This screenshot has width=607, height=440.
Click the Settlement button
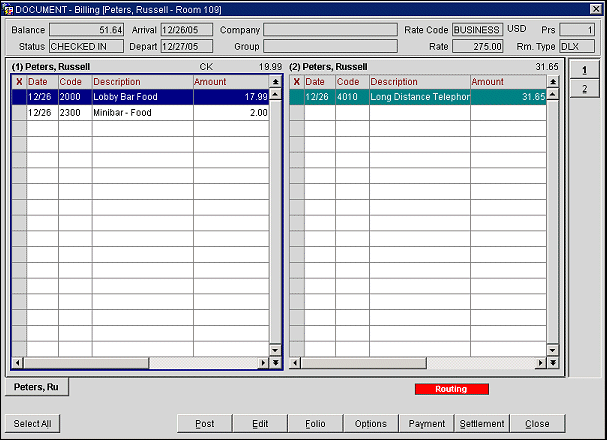point(482,423)
